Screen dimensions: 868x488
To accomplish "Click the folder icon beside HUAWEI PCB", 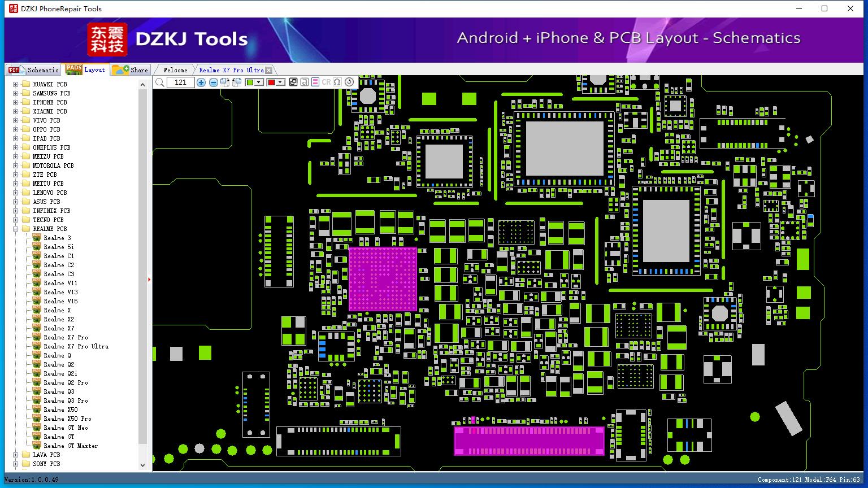I will pyautogui.click(x=25, y=84).
